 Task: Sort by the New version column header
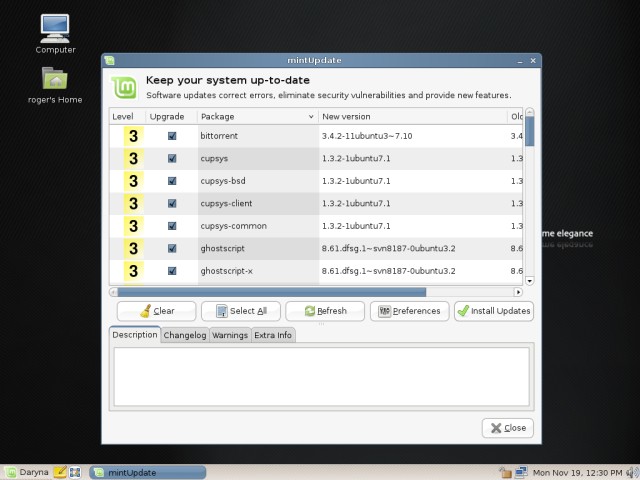coord(413,116)
